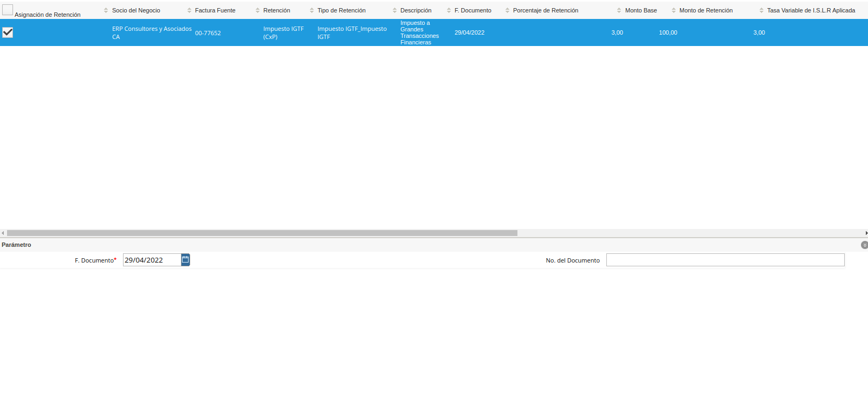Select the invoice number 00-77652 cell
868x393 pixels.
pos(208,33)
